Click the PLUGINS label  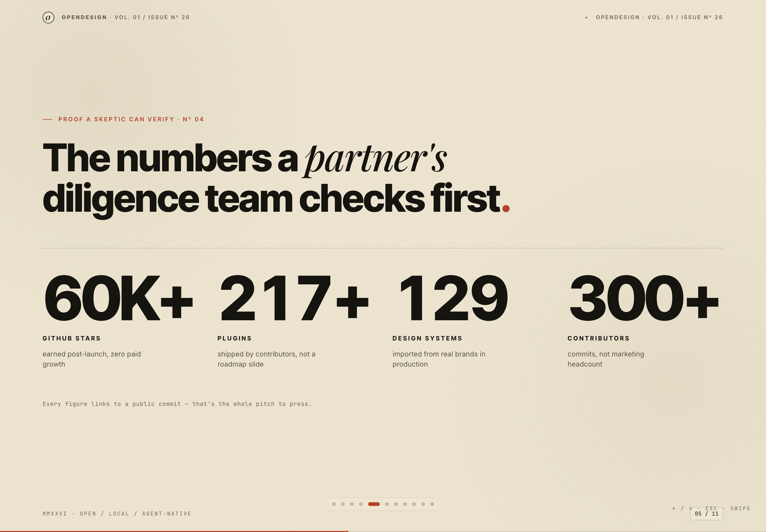pos(235,338)
